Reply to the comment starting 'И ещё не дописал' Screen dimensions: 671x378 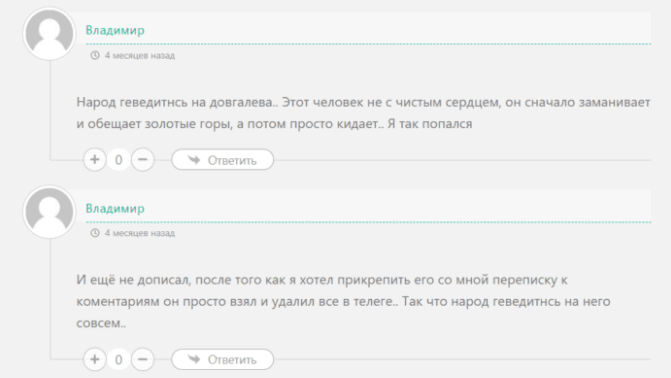point(223,360)
